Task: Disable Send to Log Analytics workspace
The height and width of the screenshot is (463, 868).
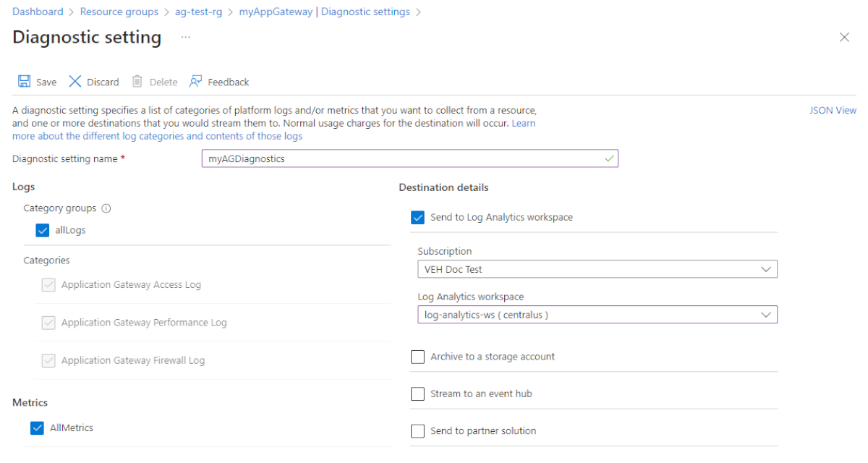Action: [417, 217]
